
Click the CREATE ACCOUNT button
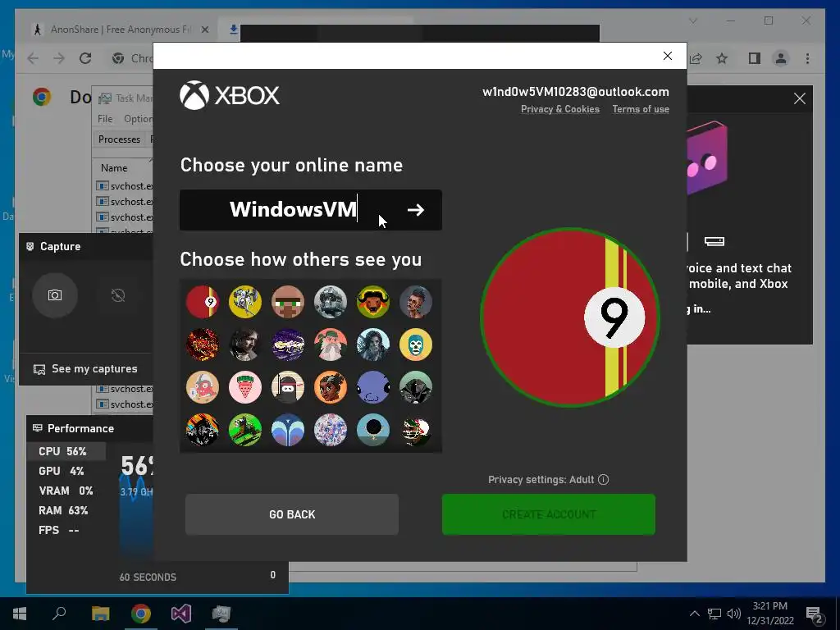(549, 514)
